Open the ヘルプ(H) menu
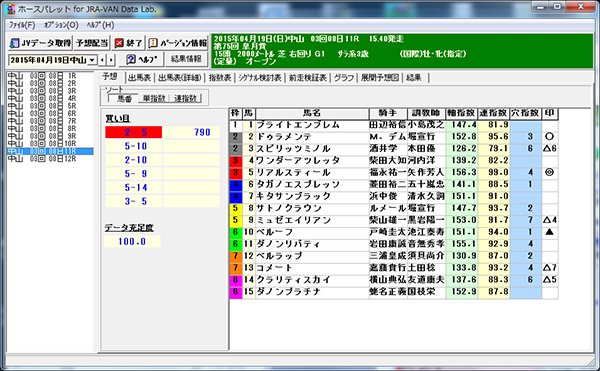Screen dimensions: 600x371 click(100, 25)
